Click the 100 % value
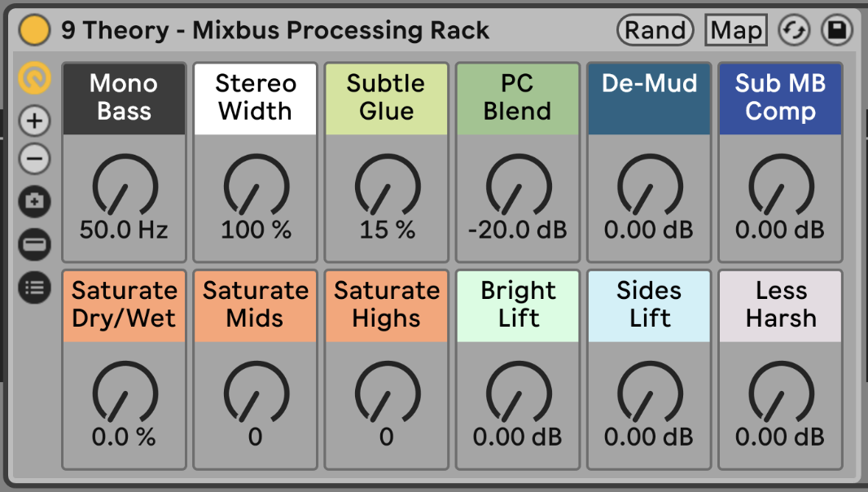This screenshot has height=492, width=868. (256, 230)
